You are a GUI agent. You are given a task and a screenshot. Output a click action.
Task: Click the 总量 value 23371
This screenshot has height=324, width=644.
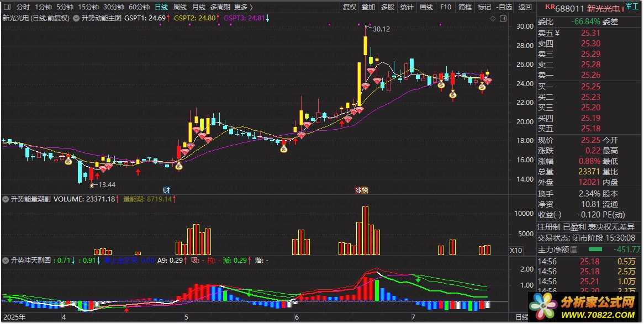pos(589,172)
